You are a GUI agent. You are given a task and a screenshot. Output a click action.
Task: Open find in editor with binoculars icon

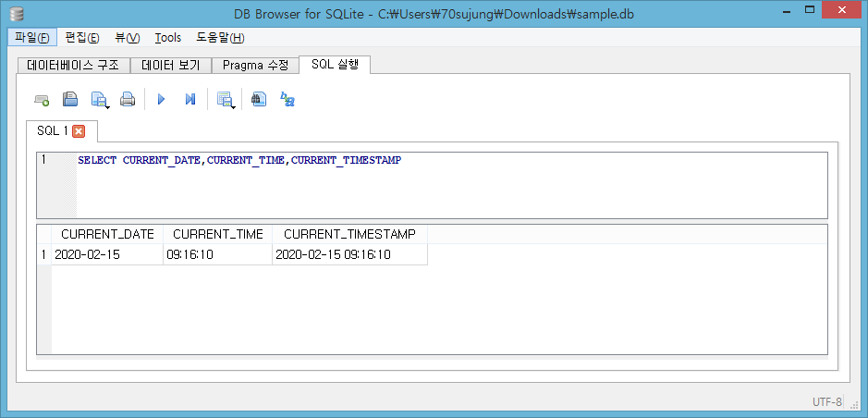point(259,100)
